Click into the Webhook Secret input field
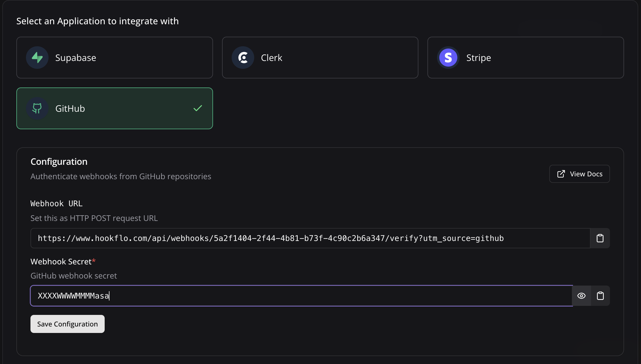 (x=301, y=296)
